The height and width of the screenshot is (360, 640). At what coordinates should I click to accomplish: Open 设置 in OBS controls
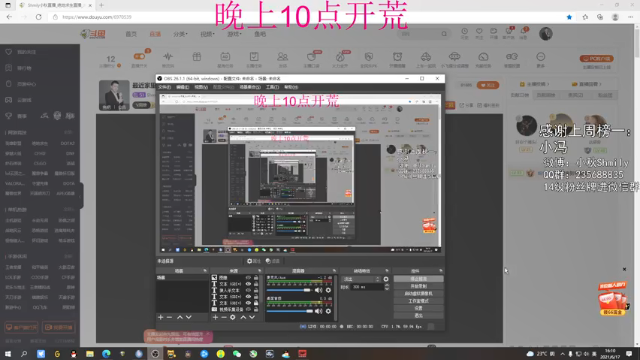click(x=418, y=308)
